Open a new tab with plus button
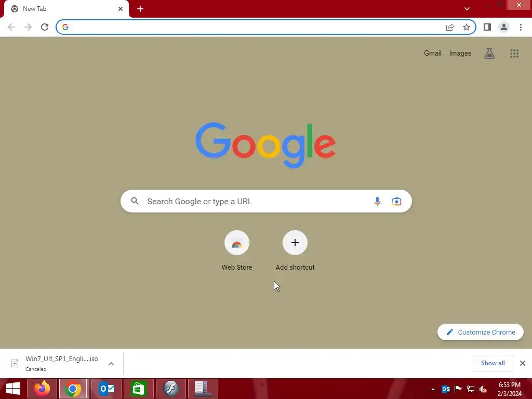 tap(140, 9)
